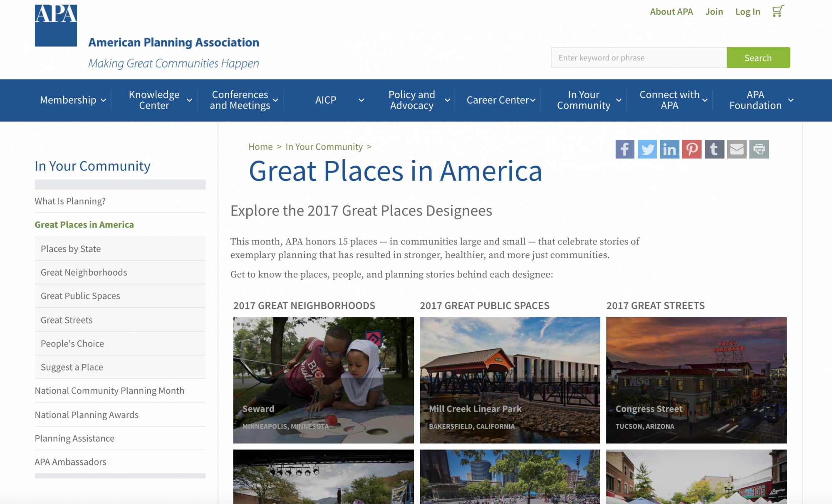Click the Log In link
This screenshot has height=504, width=832.
(748, 12)
